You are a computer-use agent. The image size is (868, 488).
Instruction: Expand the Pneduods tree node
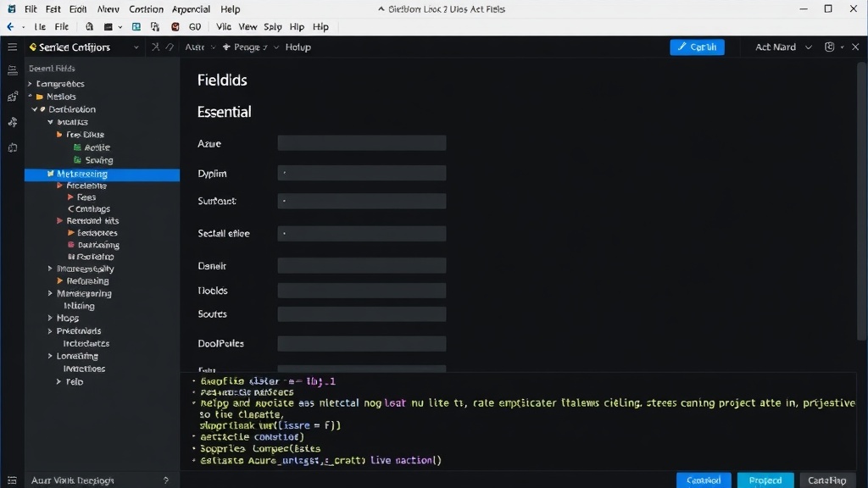pos(50,331)
